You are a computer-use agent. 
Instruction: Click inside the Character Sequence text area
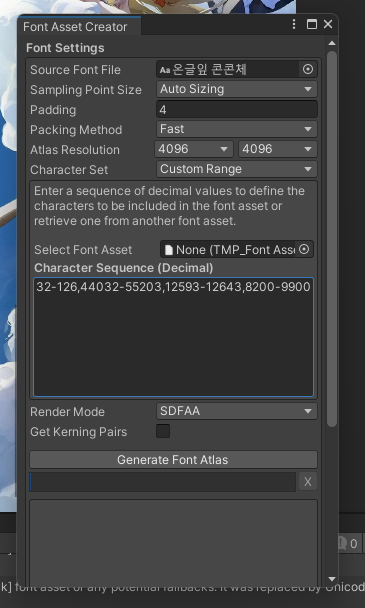click(x=173, y=337)
